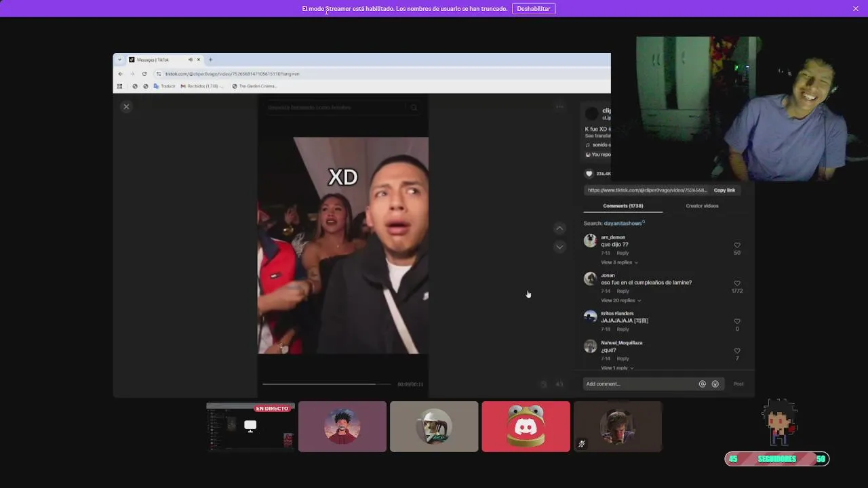
Task: Open the Traducir bookmark
Action: [164, 86]
